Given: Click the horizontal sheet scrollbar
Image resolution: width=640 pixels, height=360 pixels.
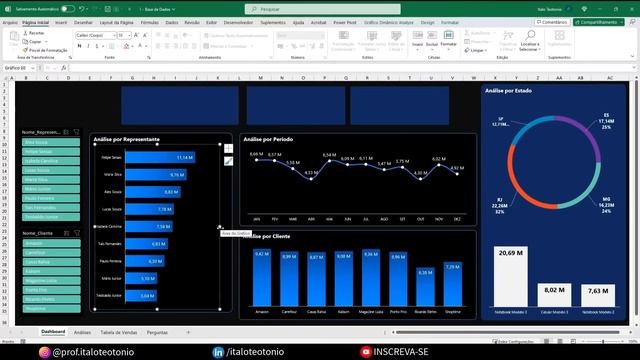Looking at the screenshot, I should pyautogui.click(x=507, y=332).
